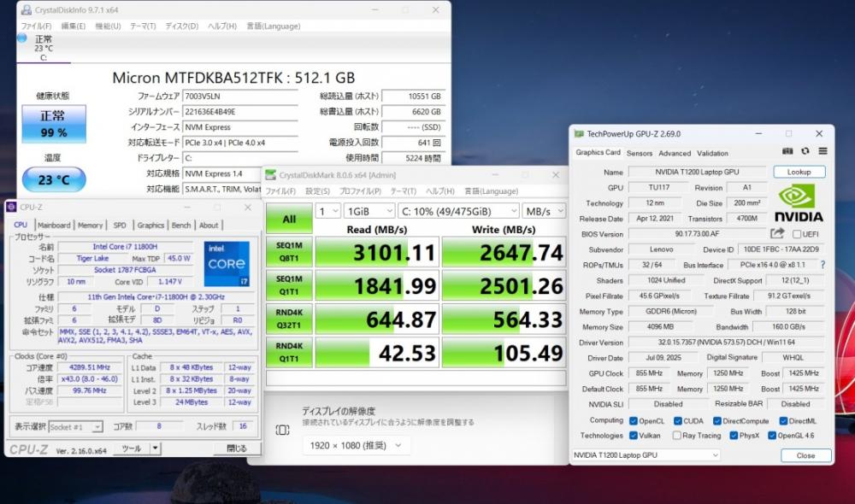Uncheck the CUDA checkbox
This screenshot has height=504, width=855.
point(677,420)
